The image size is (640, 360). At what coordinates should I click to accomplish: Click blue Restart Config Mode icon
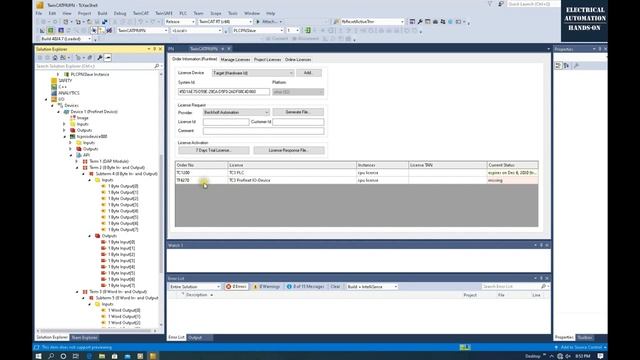tap(61, 31)
